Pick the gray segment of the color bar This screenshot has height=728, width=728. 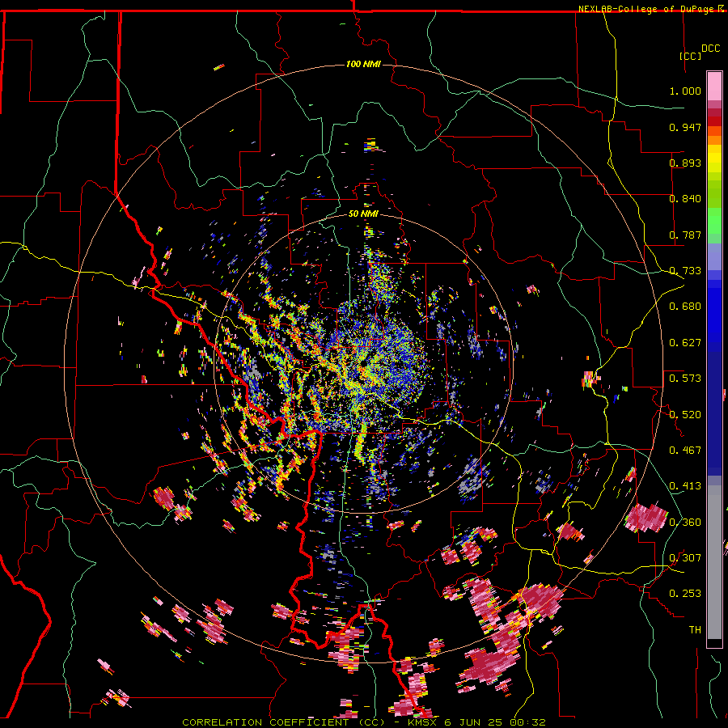[x=714, y=562]
